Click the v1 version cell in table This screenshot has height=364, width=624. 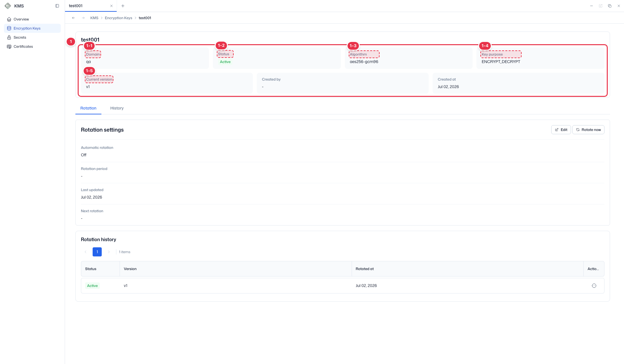(x=125, y=286)
